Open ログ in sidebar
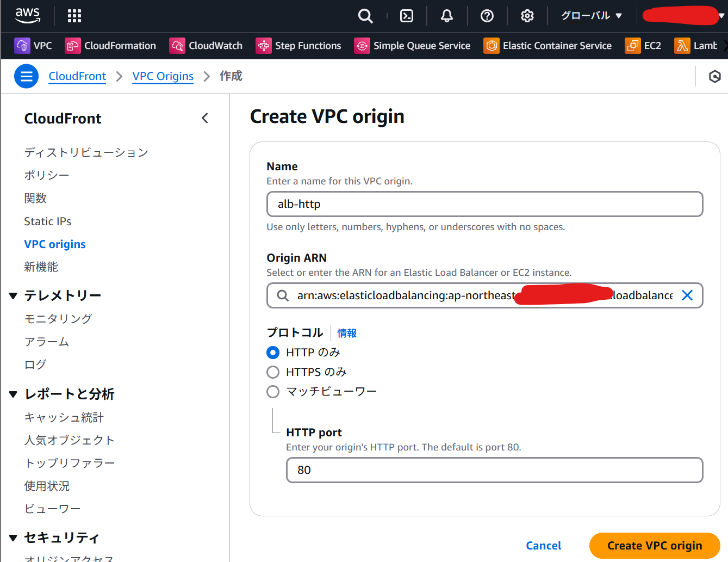This screenshot has height=562, width=728. click(x=35, y=365)
